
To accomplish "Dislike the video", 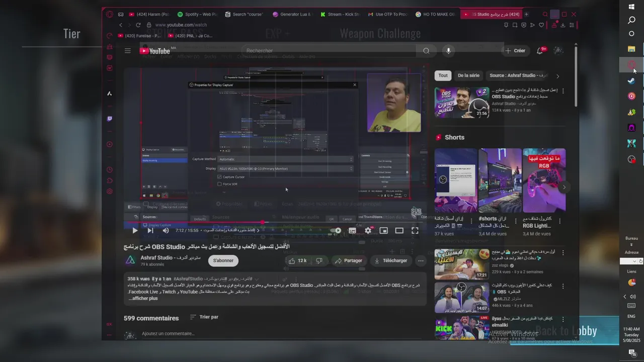I will coord(319,260).
